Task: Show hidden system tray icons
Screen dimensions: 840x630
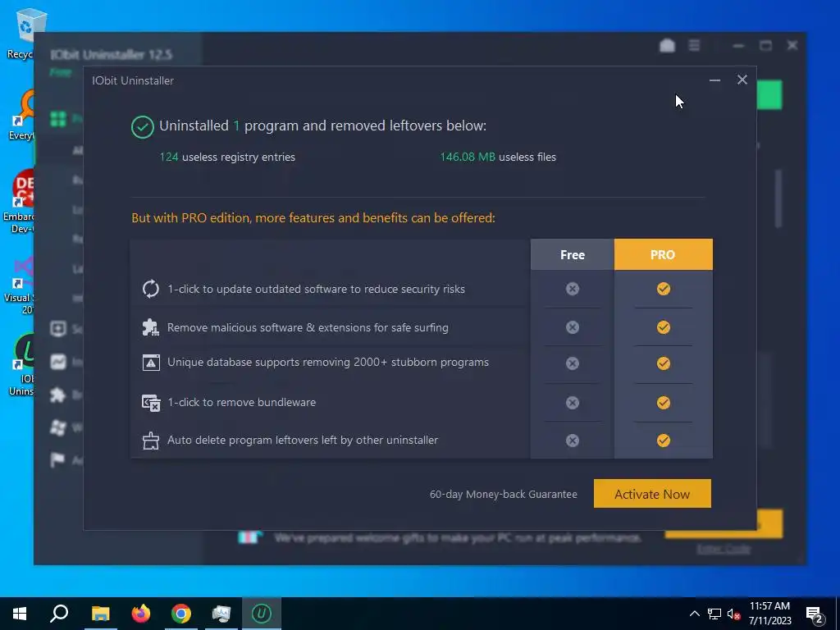Action: 694,614
